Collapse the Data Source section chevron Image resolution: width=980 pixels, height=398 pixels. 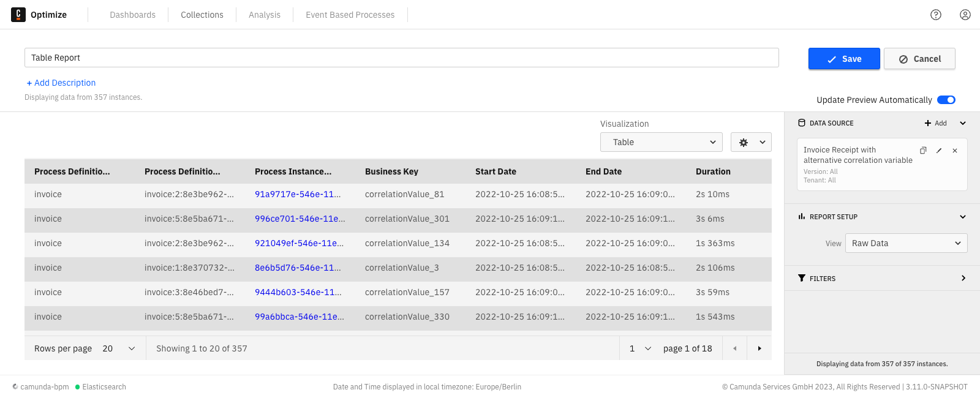[x=963, y=123]
